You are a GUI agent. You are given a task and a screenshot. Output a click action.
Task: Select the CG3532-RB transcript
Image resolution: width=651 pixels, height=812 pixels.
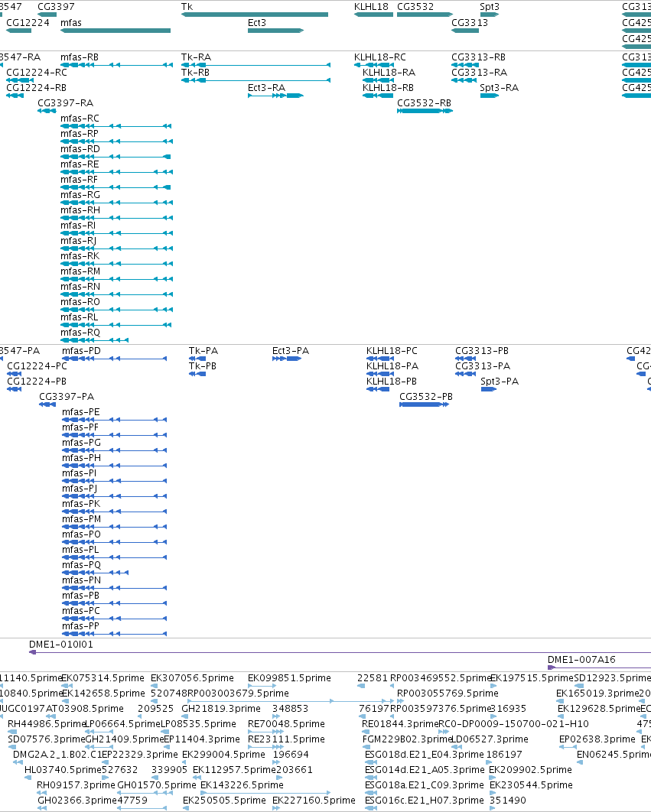pyautogui.click(x=425, y=111)
